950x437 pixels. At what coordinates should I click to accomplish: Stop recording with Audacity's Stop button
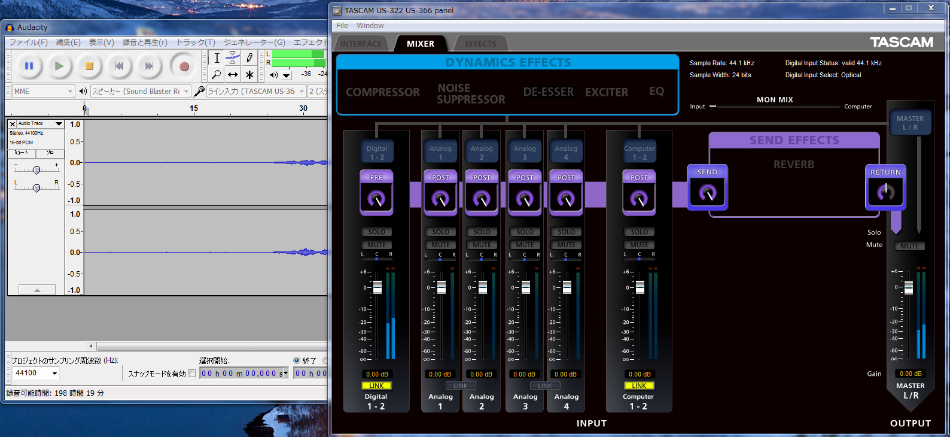[89, 66]
